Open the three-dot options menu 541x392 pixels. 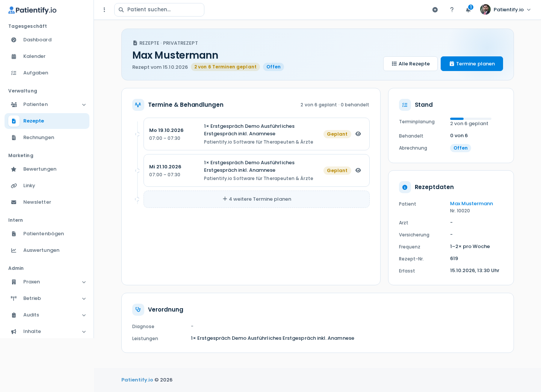[104, 10]
